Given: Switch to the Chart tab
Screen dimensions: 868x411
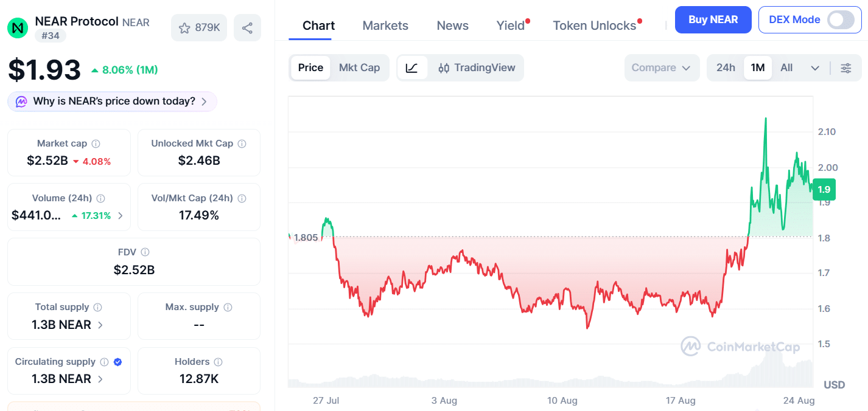Looking at the screenshot, I should [x=318, y=26].
